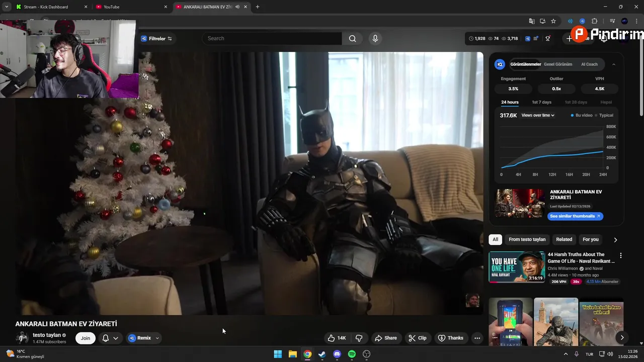Open the Chrome profile avatar
The width and height of the screenshot is (644, 362).
tap(624, 21)
